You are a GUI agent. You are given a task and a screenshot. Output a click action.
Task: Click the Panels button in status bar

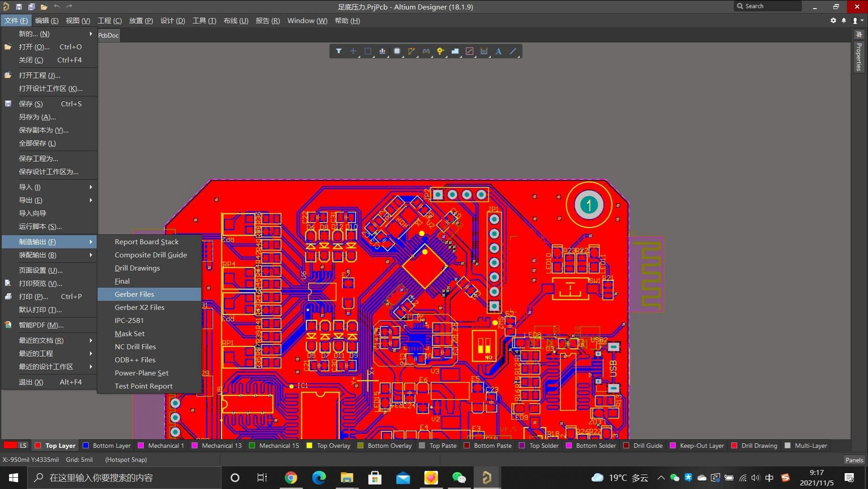[x=854, y=460]
